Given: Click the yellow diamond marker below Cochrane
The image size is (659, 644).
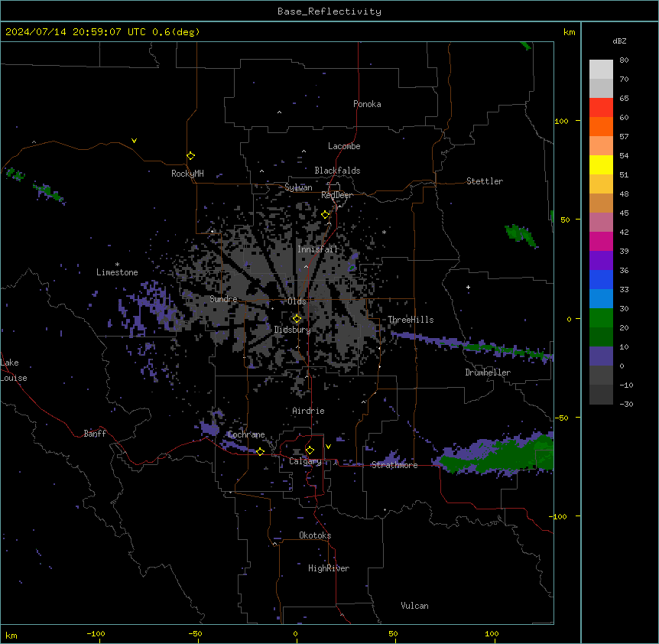Looking at the screenshot, I should 260,451.
